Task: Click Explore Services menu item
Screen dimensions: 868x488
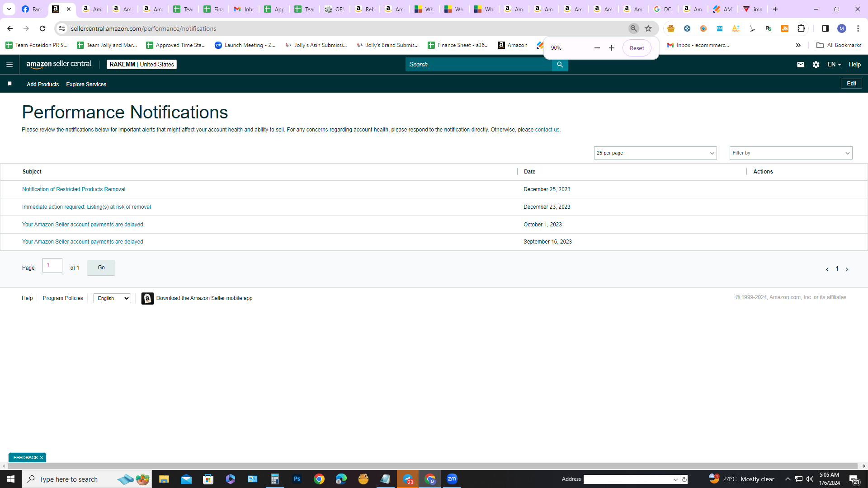Action: pyautogui.click(x=86, y=84)
